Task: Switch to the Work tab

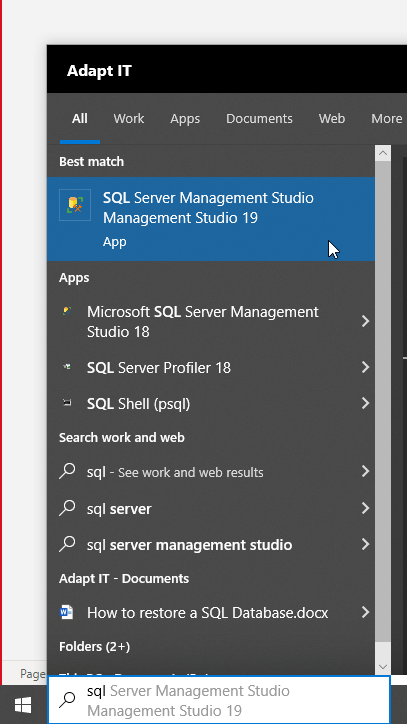Action: tap(129, 119)
